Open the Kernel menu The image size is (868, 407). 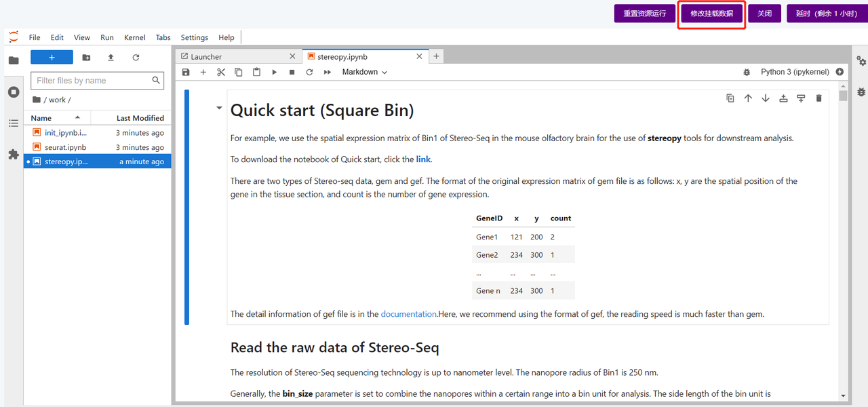click(134, 37)
